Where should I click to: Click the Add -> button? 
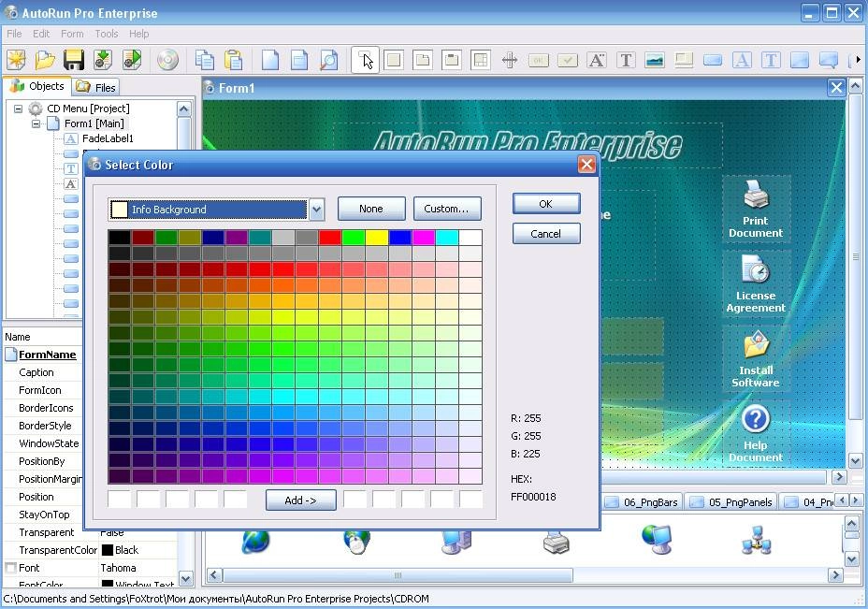click(300, 500)
